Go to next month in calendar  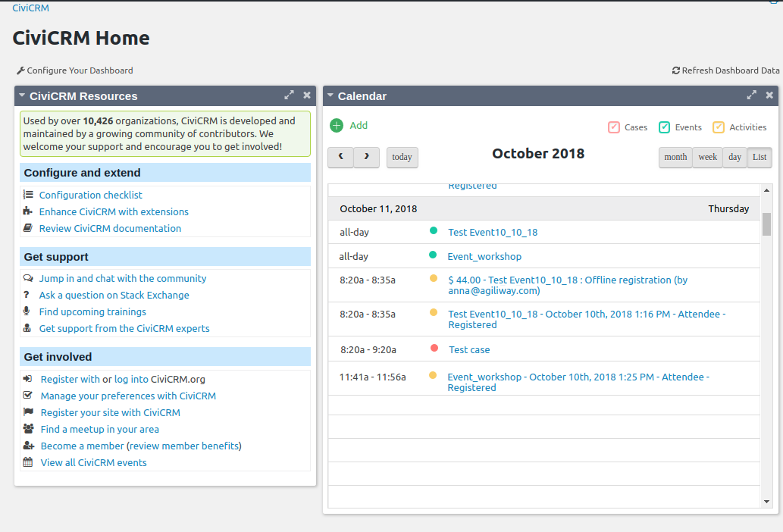click(367, 157)
